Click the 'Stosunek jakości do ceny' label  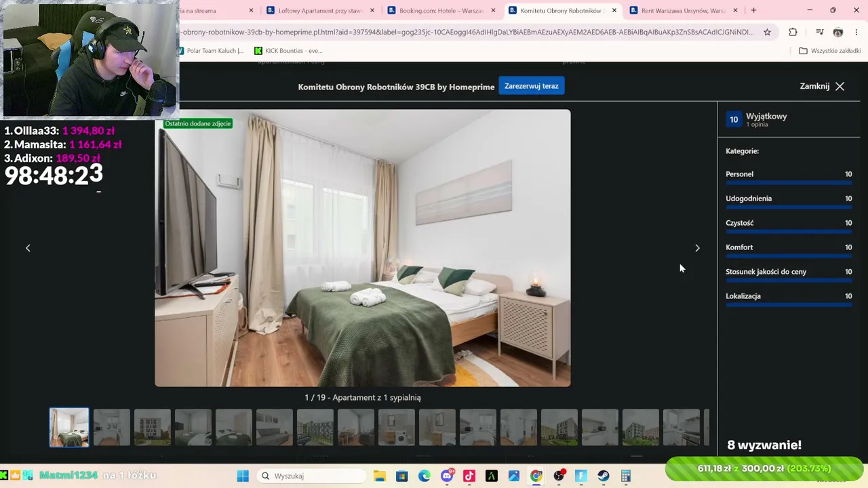(766, 272)
